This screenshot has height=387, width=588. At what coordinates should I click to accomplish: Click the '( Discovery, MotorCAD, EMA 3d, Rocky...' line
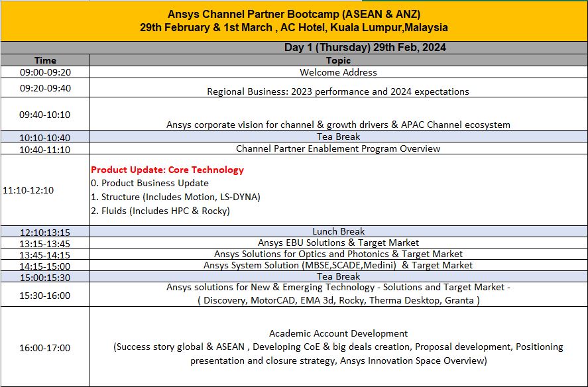pos(338,300)
